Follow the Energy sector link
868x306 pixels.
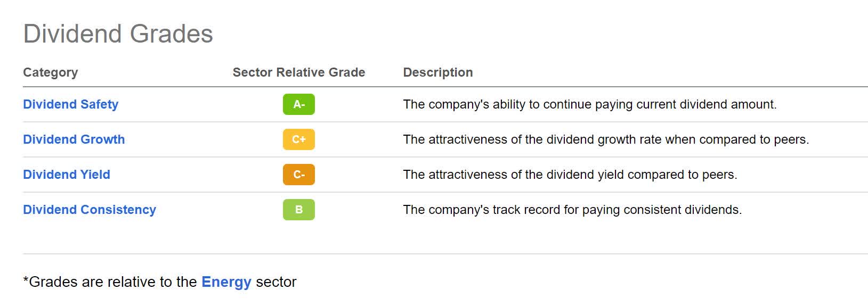226,282
